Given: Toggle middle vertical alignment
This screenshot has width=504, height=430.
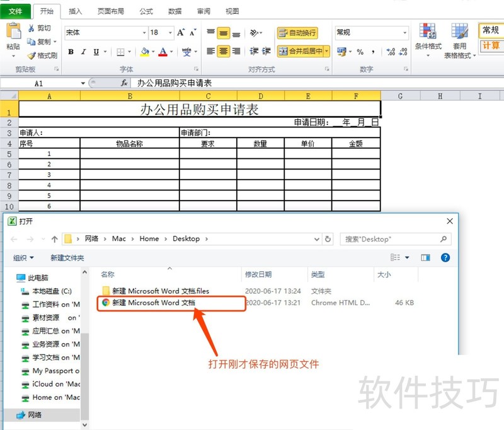Looking at the screenshot, I should point(224,33).
